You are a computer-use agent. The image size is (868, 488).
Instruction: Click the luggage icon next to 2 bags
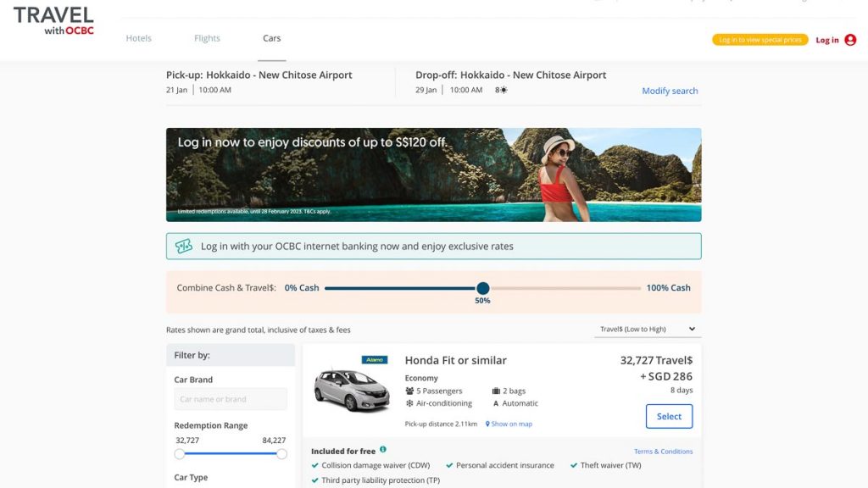tap(496, 391)
